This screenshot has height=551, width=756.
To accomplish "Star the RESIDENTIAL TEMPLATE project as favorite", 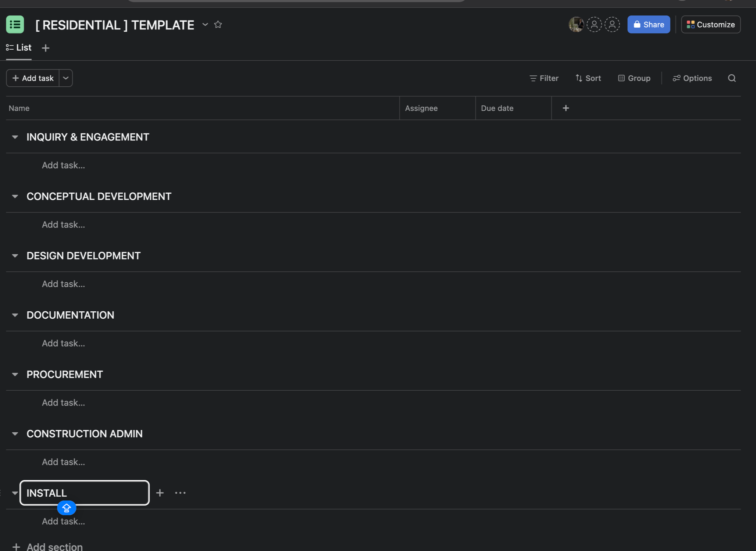I will 218,25.
